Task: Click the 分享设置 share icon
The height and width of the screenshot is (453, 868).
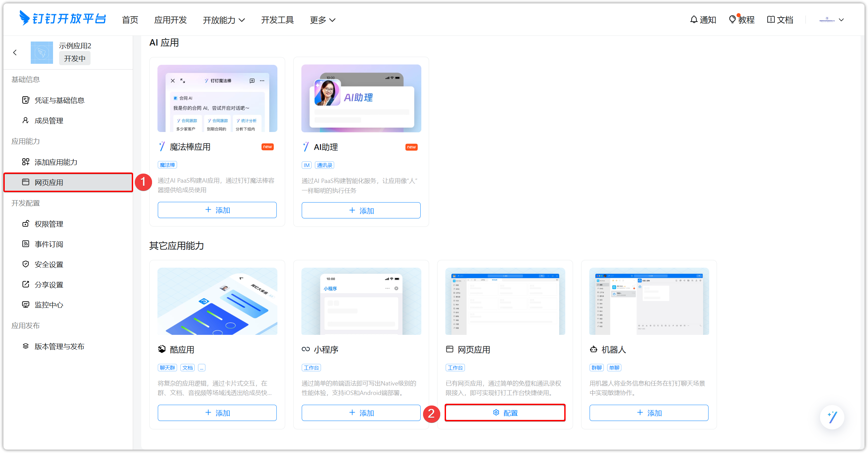Action: 26,284
